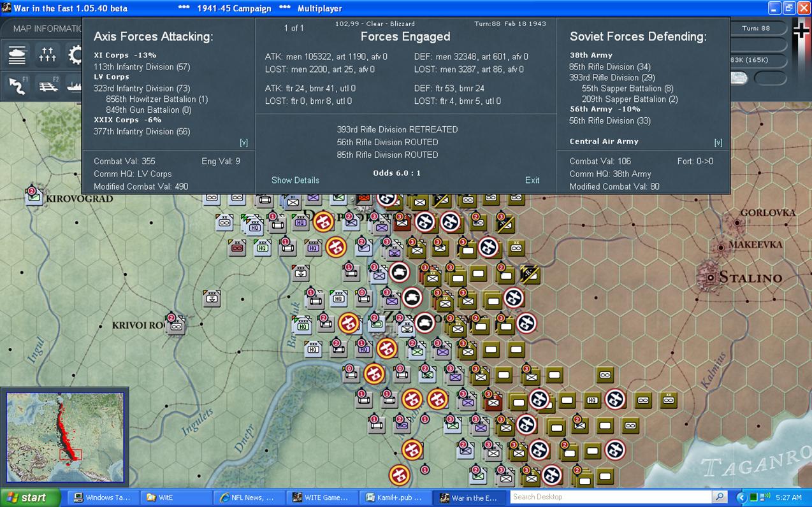Select the F2 rail mode track icon
The width and height of the screenshot is (812, 507).
coord(47,86)
